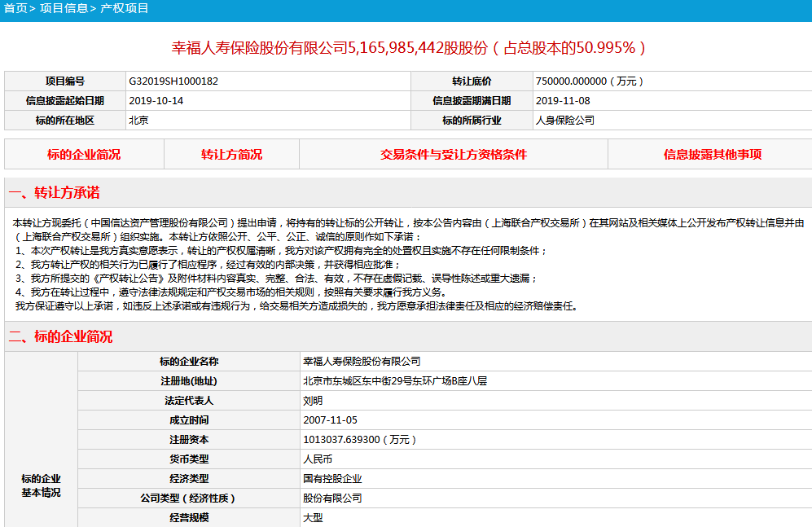Click the legal representative name 刘明

coord(313,401)
